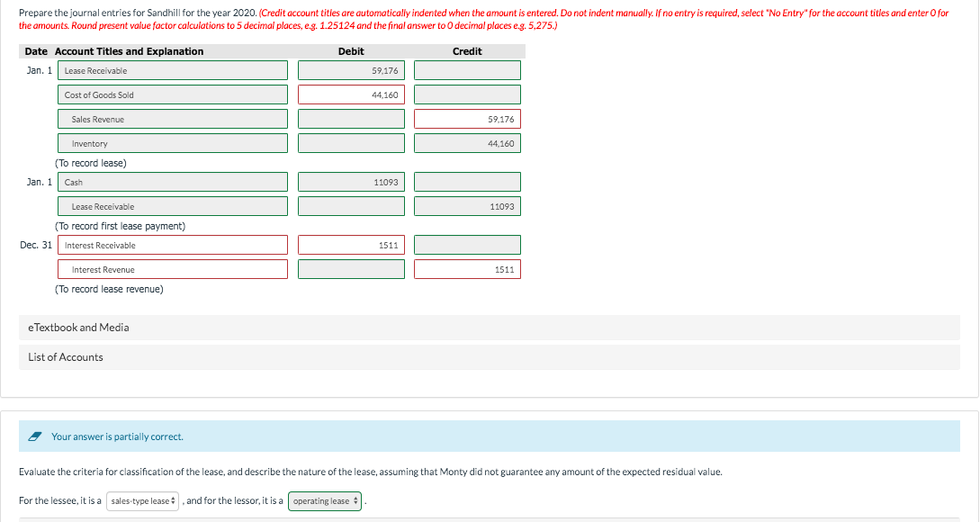The image size is (980, 522).
Task: Click the Lease Receivable account title field for Jan. 1
Action: [x=173, y=70]
